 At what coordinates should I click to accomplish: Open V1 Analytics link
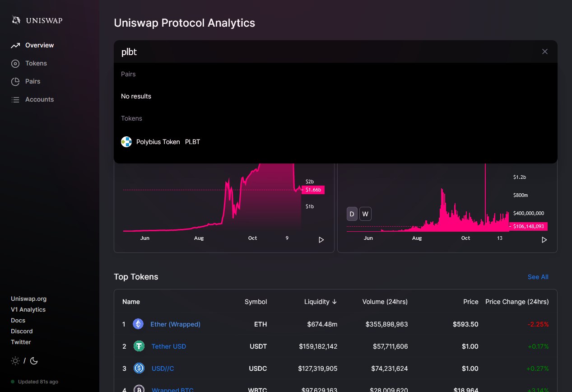click(28, 309)
